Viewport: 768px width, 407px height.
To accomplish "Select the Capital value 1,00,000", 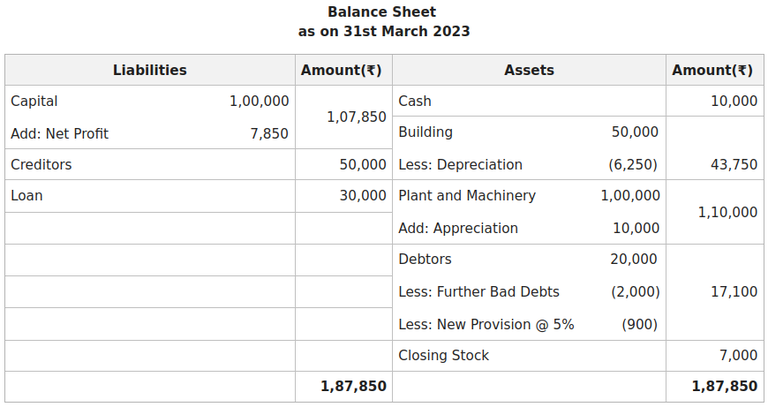I will coord(259,101).
